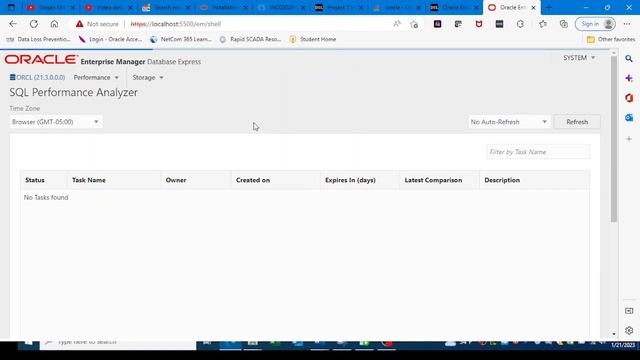Open Student Home bookmark
The height and width of the screenshot is (360, 640).
coord(313,39)
